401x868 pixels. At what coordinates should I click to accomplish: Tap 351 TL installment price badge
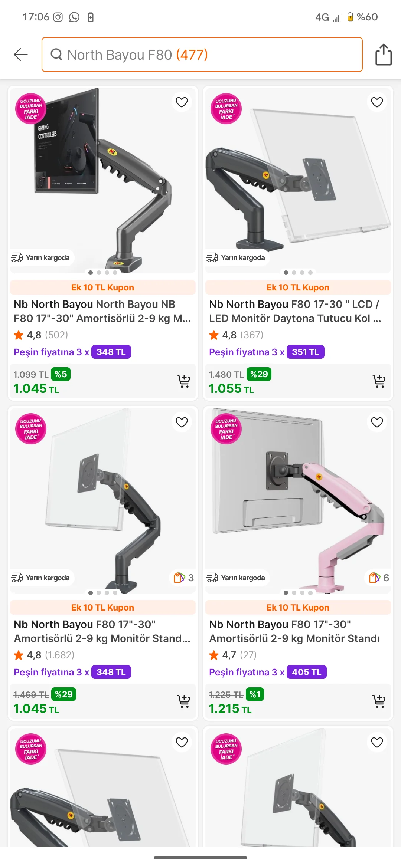click(305, 352)
